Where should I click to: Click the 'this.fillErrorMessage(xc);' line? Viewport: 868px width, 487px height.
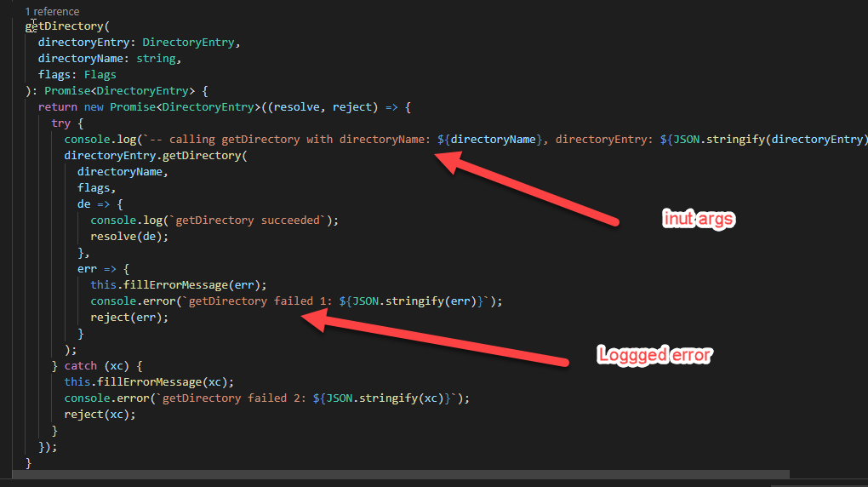[149, 381]
